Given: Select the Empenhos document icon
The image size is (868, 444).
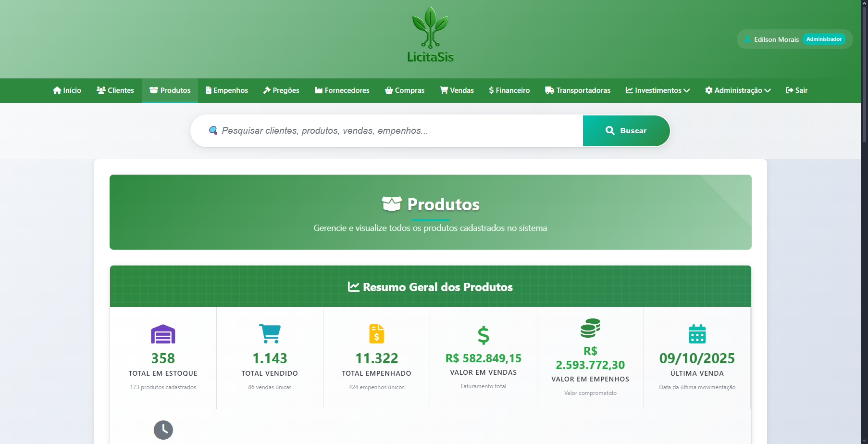Looking at the screenshot, I should [208, 90].
